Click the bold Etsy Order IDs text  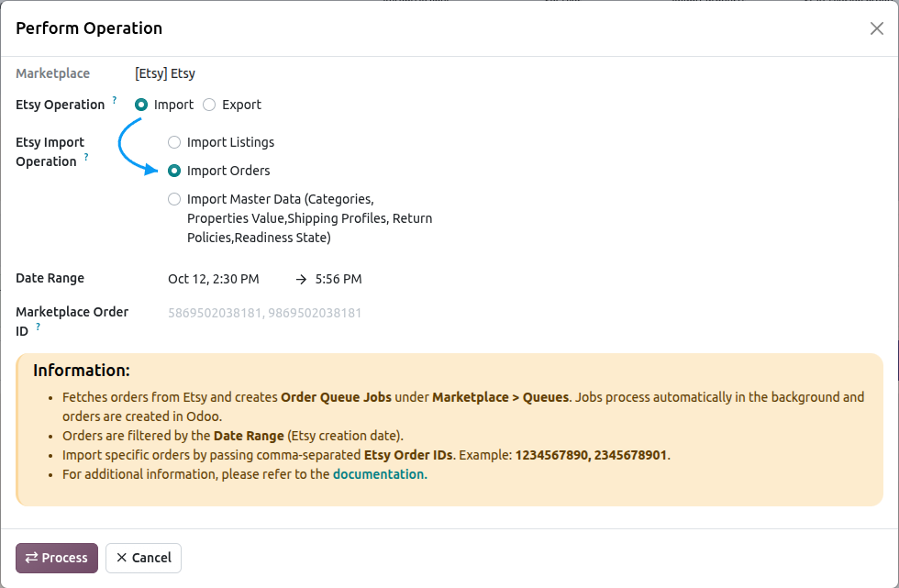click(409, 456)
